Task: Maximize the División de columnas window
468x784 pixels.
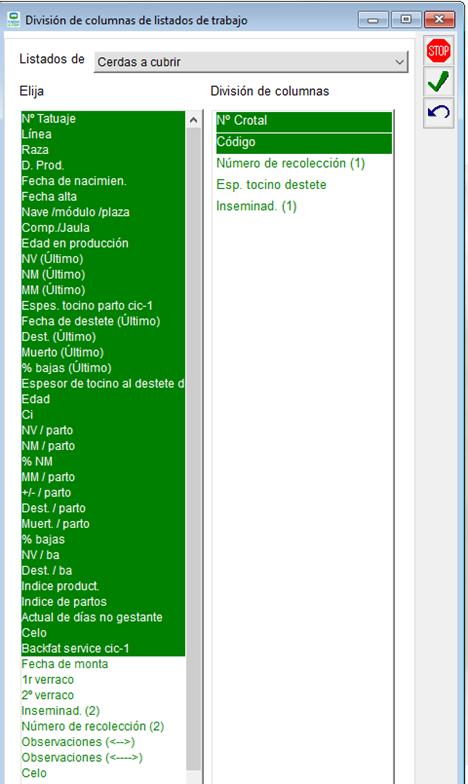Action: click(x=406, y=20)
